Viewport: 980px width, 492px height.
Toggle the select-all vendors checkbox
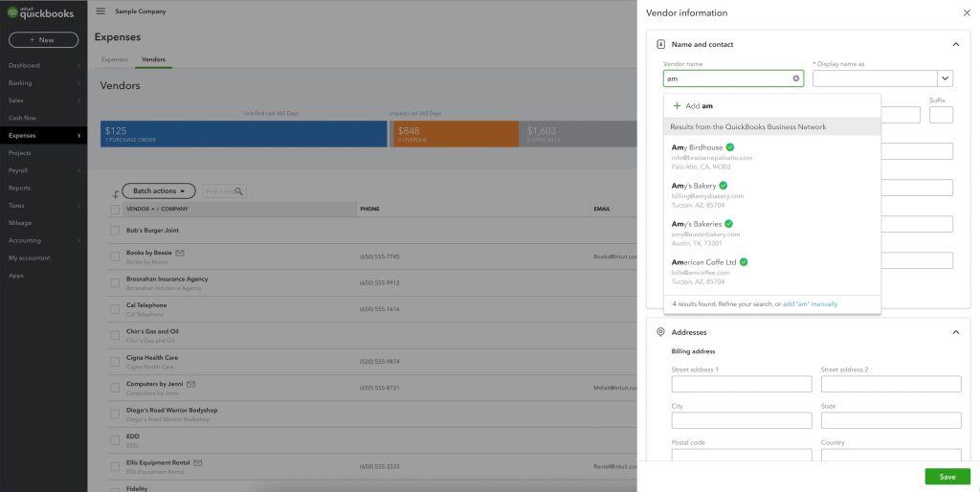click(115, 210)
